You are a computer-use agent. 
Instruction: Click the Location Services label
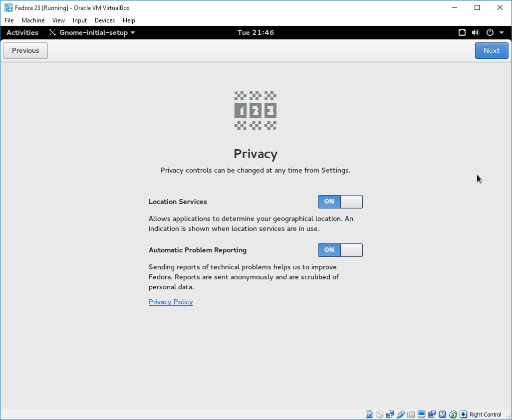tap(178, 202)
